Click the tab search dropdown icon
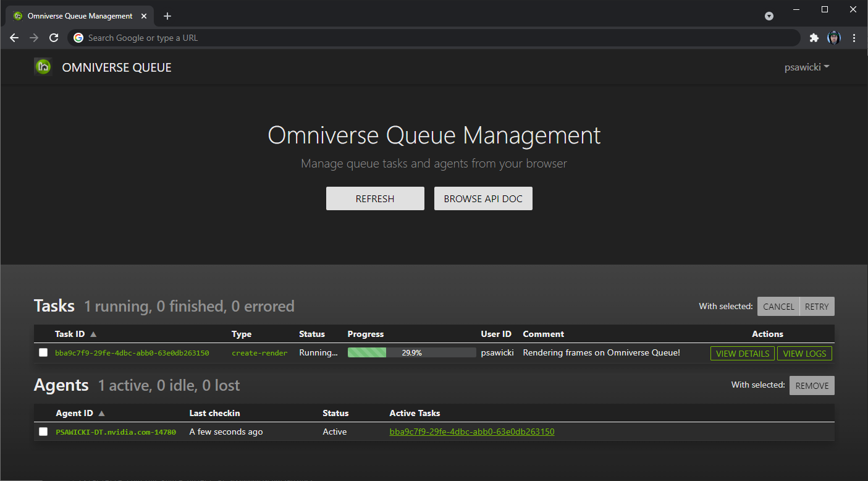This screenshot has width=868, height=481. (769, 16)
